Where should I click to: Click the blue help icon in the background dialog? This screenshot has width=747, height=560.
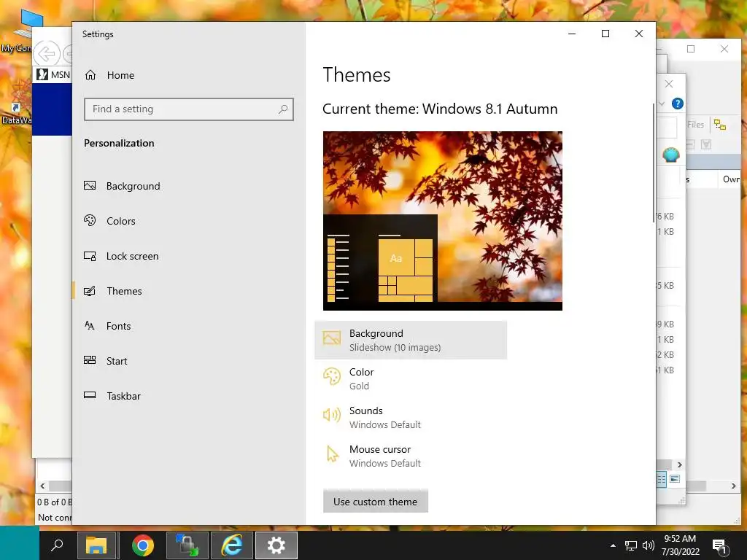pos(678,104)
